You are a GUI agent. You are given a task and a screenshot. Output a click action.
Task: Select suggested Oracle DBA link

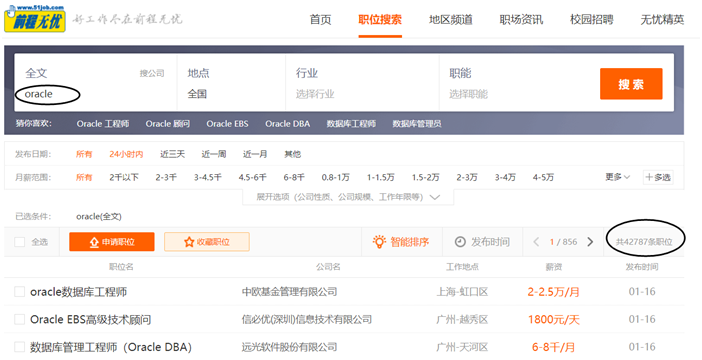[x=287, y=124]
